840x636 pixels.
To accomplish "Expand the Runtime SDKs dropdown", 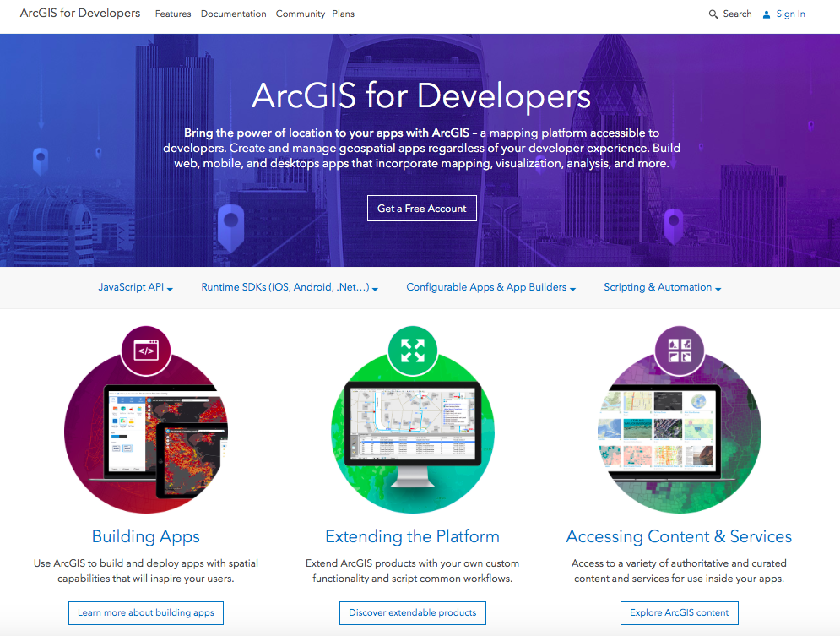I will tap(290, 287).
